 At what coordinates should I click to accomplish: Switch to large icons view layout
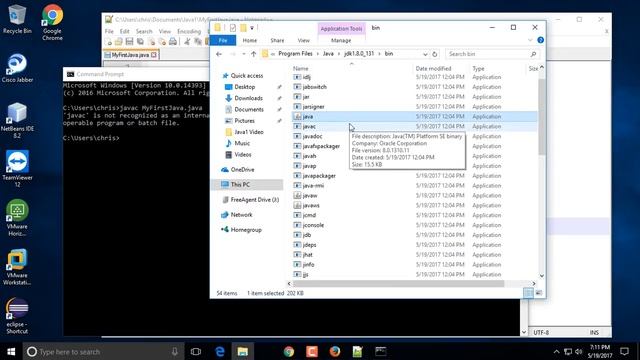tap(539, 293)
